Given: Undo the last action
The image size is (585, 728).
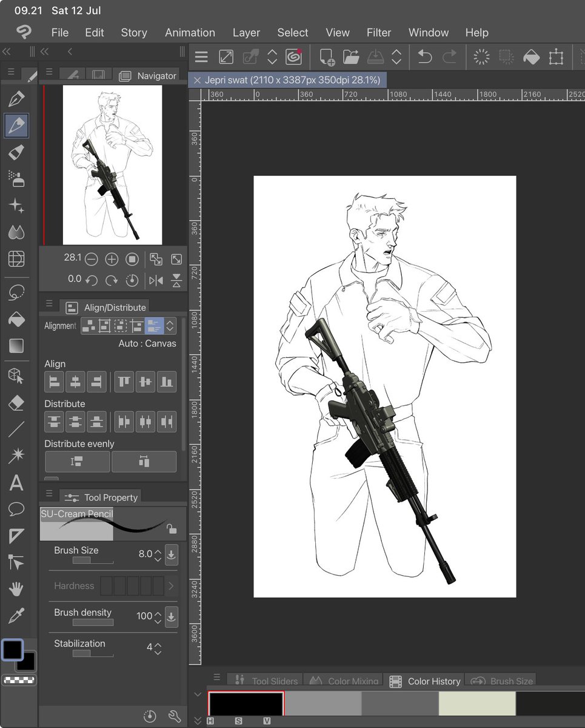Looking at the screenshot, I should [424, 57].
